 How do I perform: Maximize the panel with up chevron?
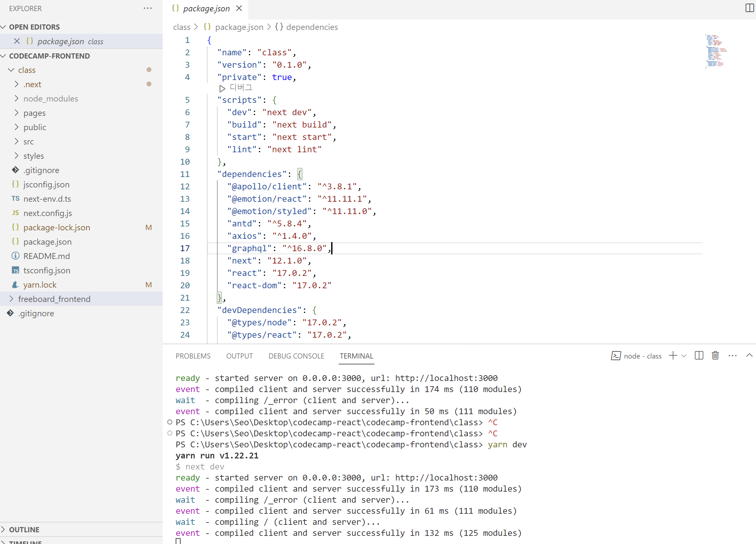click(749, 355)
